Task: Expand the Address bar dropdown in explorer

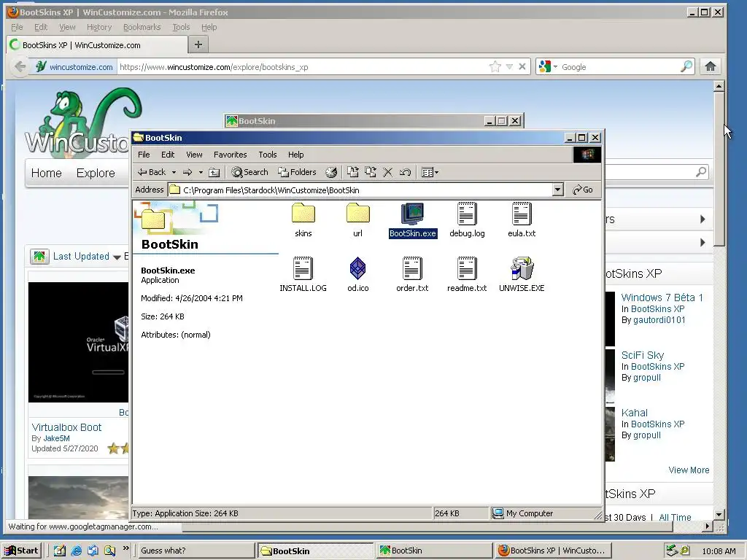Action: click(558, 190)
